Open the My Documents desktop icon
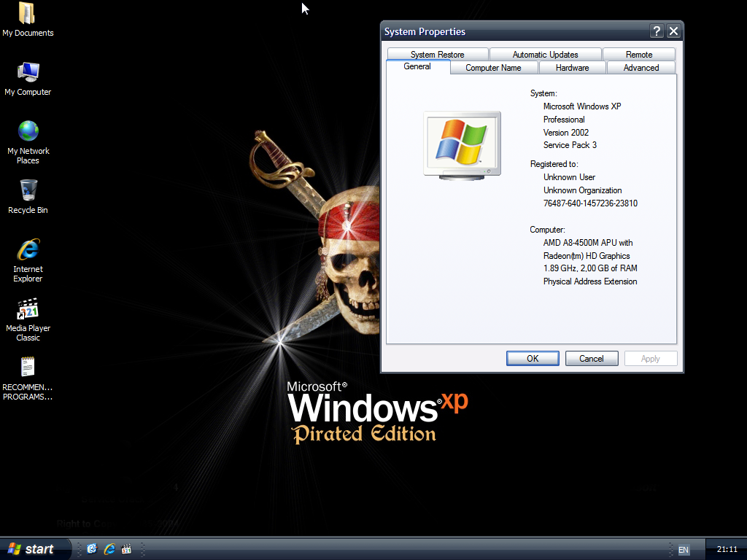 [28, 19]
